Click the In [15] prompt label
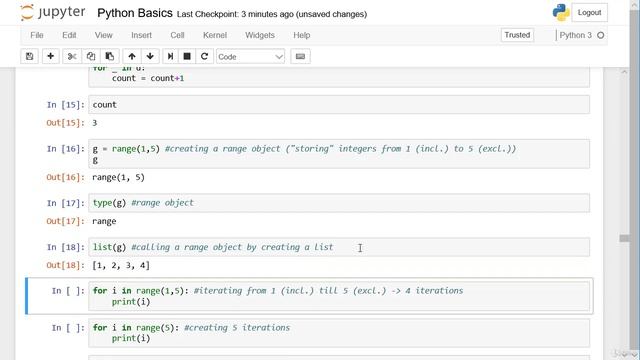Screen dimensions: 640x360 pyautogui.click(x=65, y=105)
